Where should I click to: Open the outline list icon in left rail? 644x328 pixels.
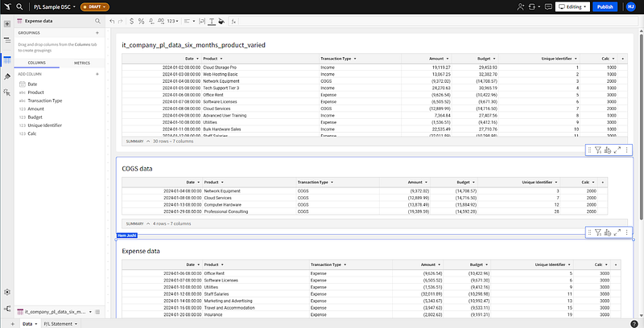coord(7,40)
